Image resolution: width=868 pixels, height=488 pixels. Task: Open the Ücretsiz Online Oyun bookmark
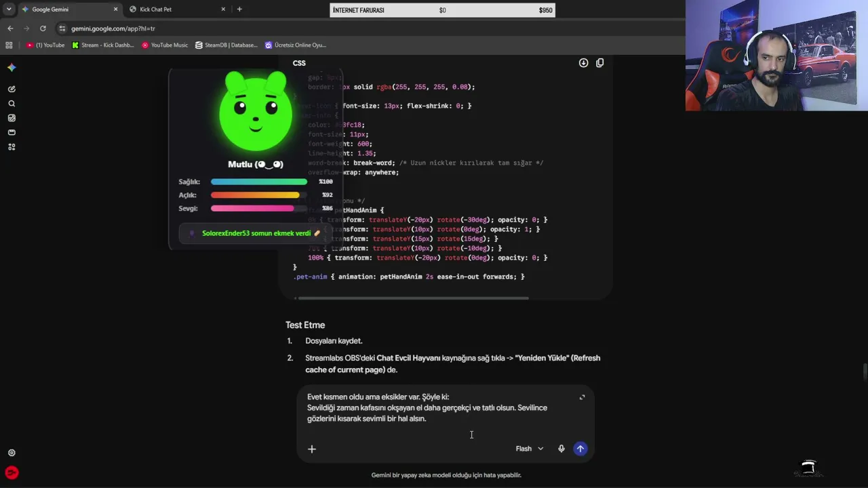(x=296, y=45)
